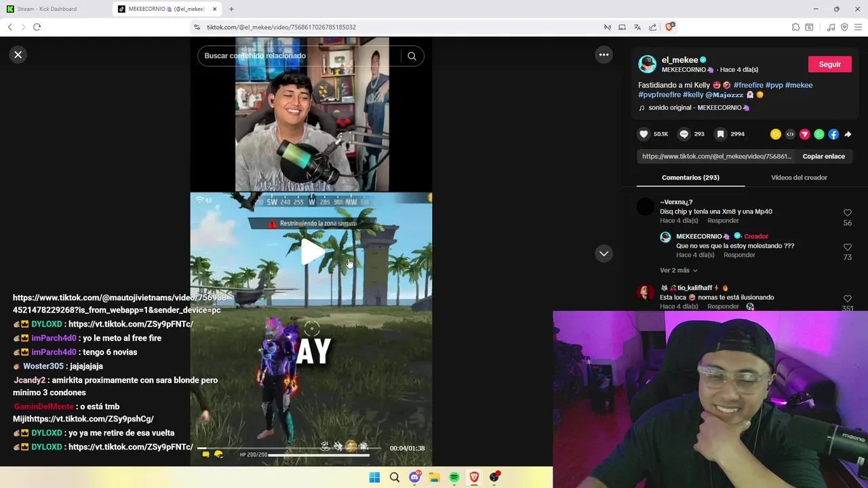
Task: Open Brave Shields lion icon
Action: pos(669,27)
